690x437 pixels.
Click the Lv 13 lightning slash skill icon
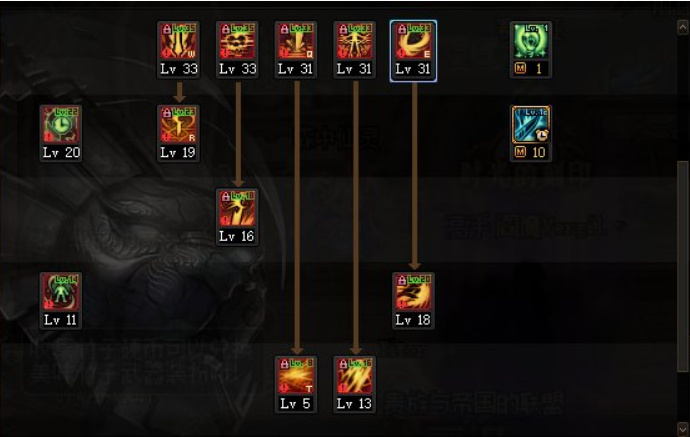point(354,375)
